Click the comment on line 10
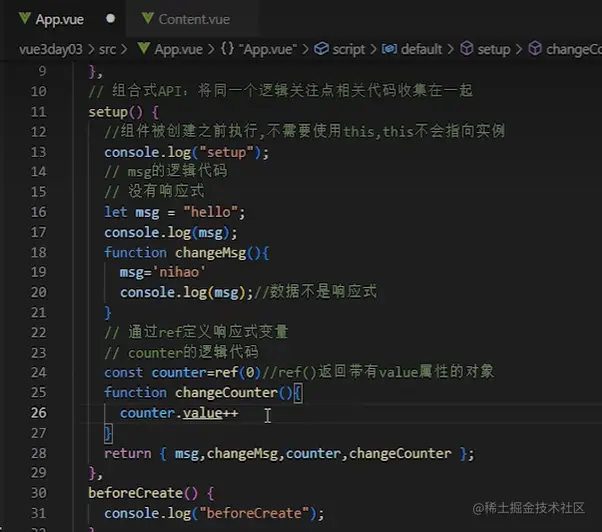The image size is (602, 532). (x=281, y=91)
